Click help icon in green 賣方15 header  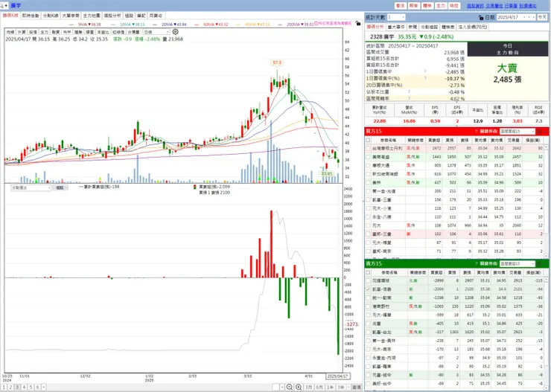476,263
